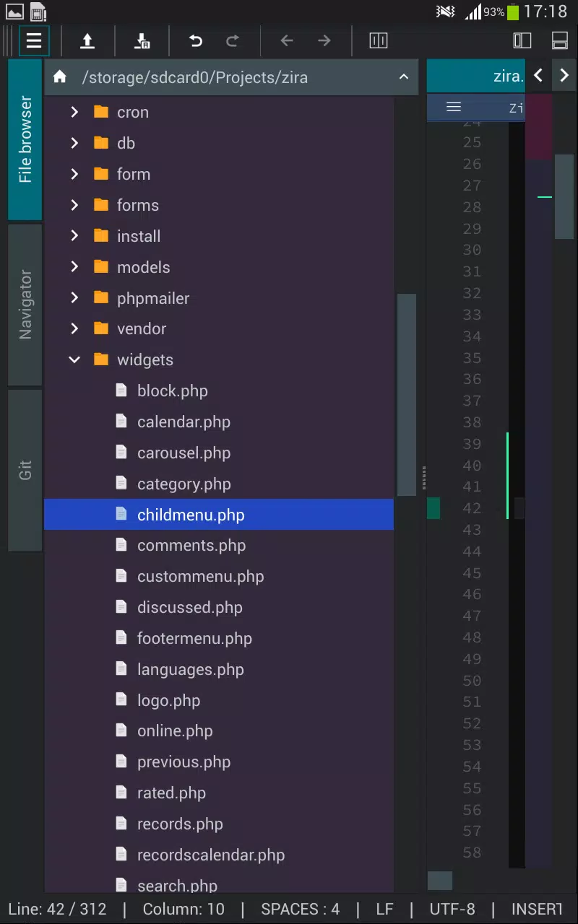Screen dimensions: 578x924
Task: Expand the vendor folder
Action: 74,328
